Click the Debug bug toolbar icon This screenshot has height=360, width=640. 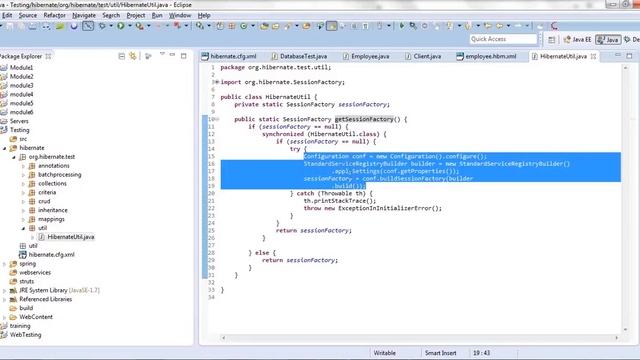pos(102,26)
